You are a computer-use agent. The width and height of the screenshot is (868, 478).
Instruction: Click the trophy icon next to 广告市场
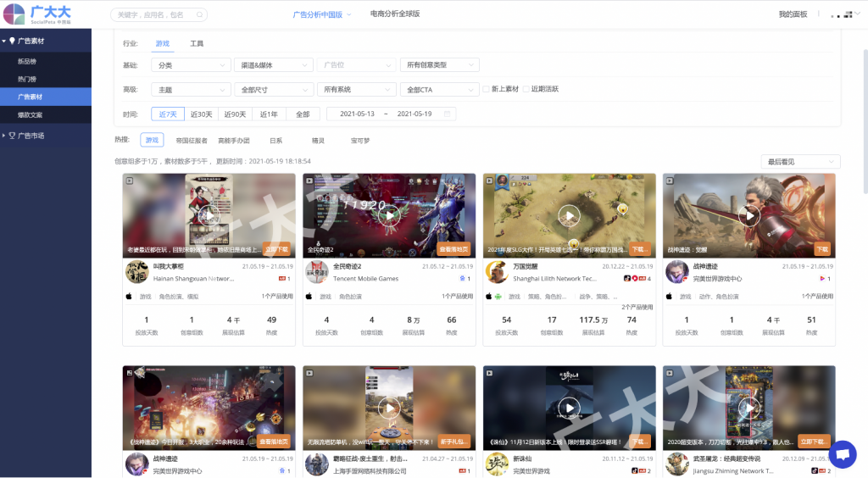point(12,136)
